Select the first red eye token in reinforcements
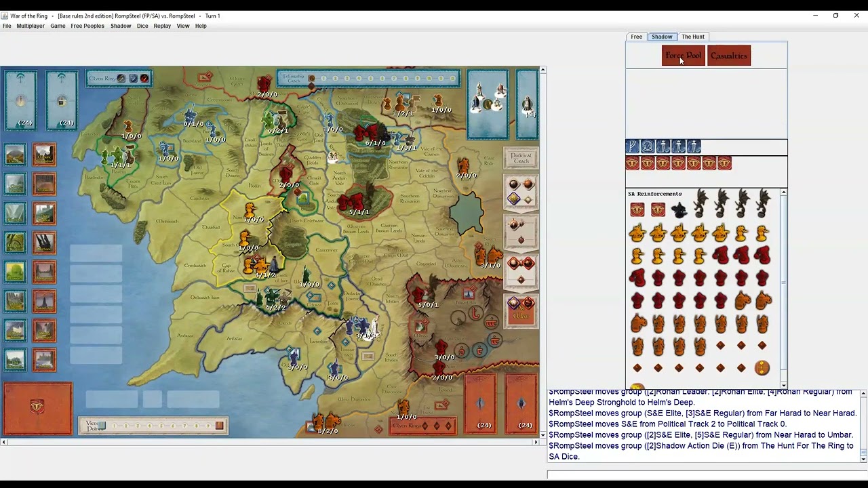The height and width of the screenshot is (488, 868). coord(637,210)
